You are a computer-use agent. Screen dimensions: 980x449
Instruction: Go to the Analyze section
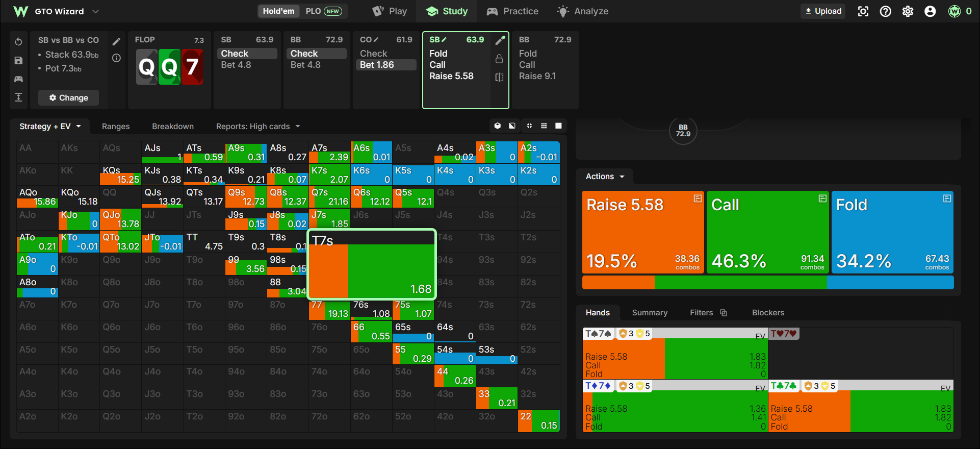[582, 11]
